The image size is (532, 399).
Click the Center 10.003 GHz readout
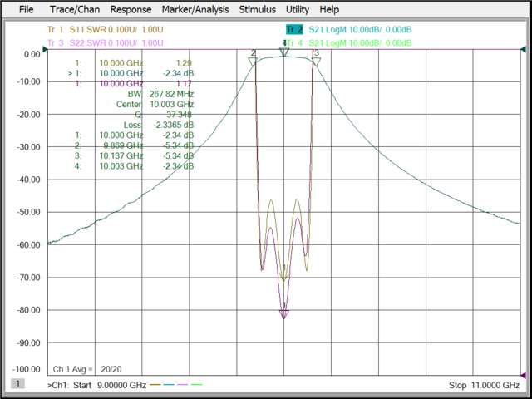[155, 104]
